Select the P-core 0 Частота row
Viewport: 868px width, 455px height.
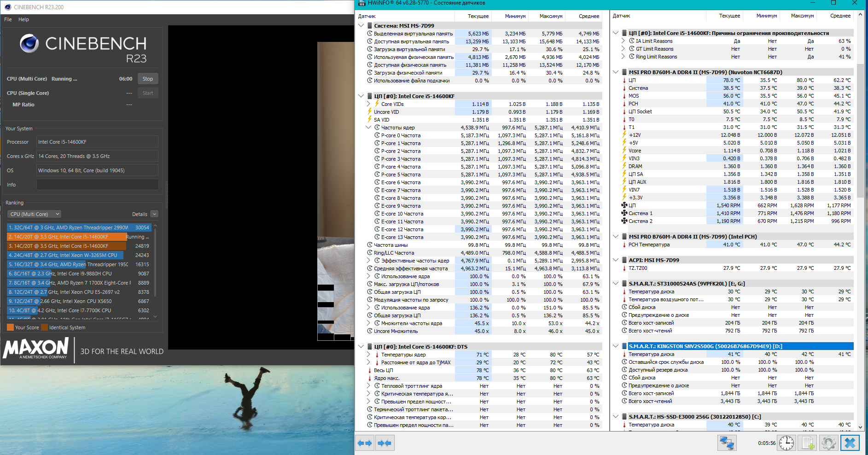coord(479,135)
